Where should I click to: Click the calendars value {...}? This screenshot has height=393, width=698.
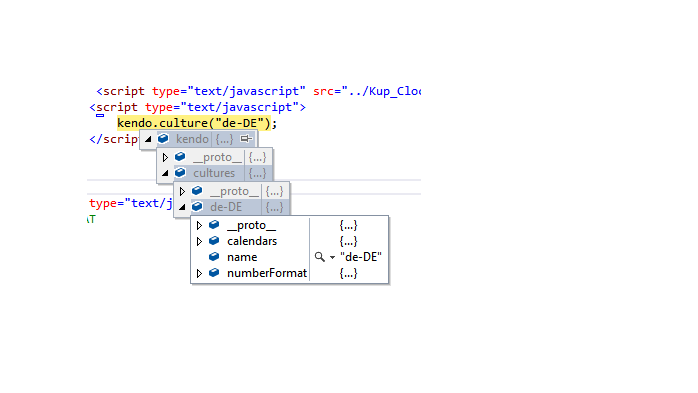click(x=348, y=241)
